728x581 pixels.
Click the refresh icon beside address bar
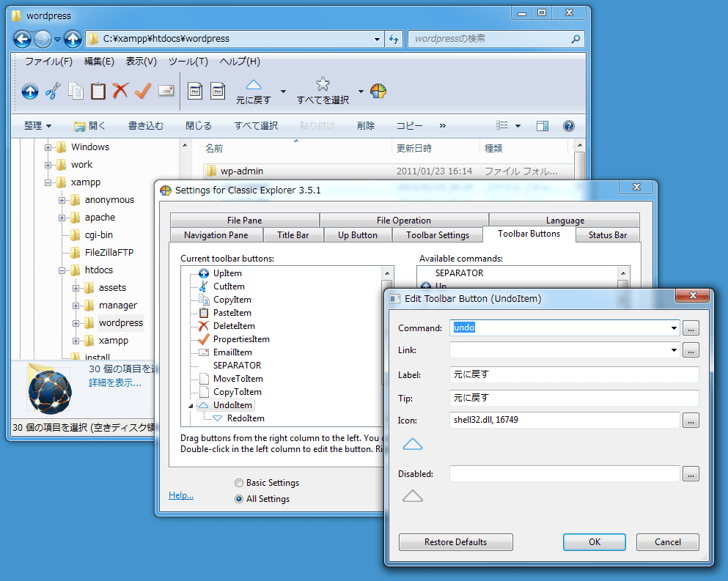394,39
